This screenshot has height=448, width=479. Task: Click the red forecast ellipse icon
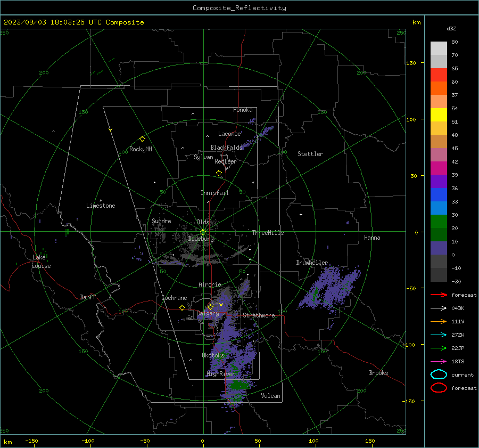(x=439, y=388)
